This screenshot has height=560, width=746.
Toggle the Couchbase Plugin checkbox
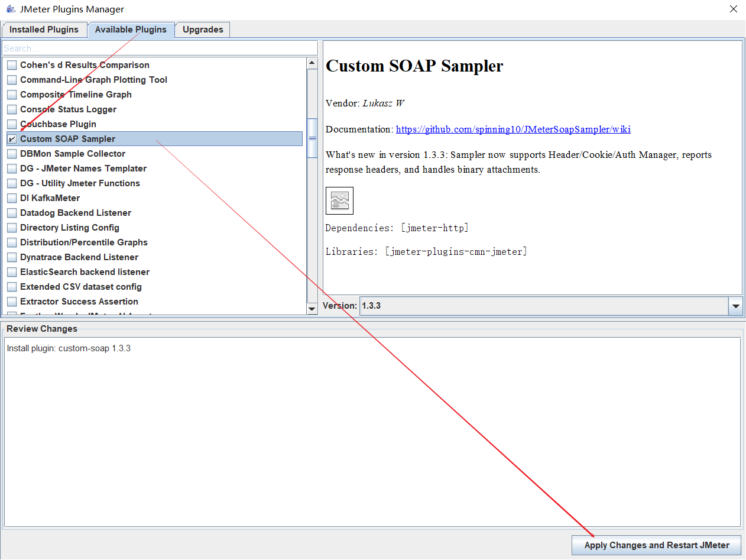click(x=12, y=124)
